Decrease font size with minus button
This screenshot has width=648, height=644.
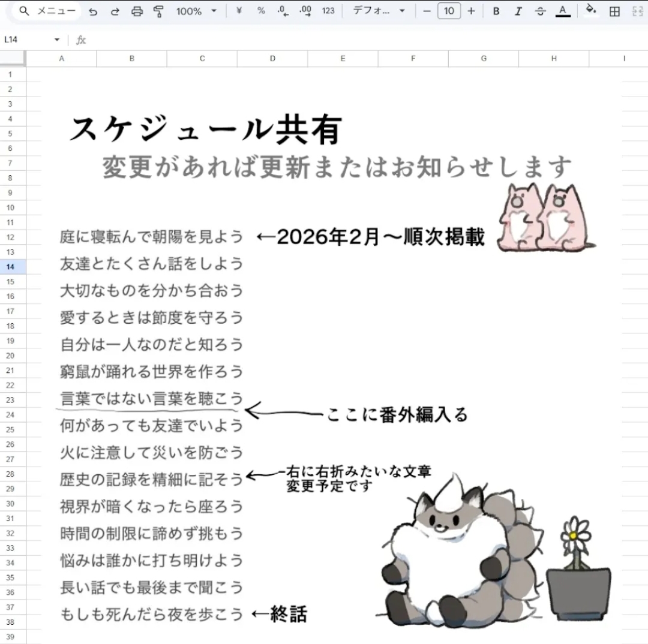pyautogui.click(x=427, y=11)
